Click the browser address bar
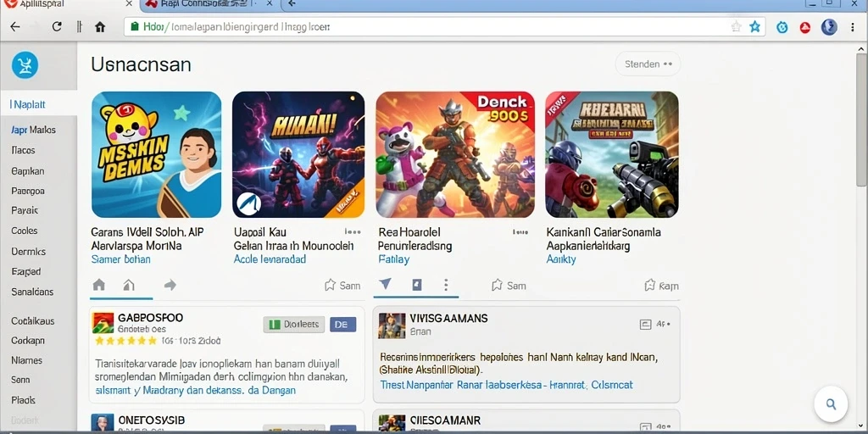Screen dimensions: 868x434 pyautogui.click(x=426, y=26)
